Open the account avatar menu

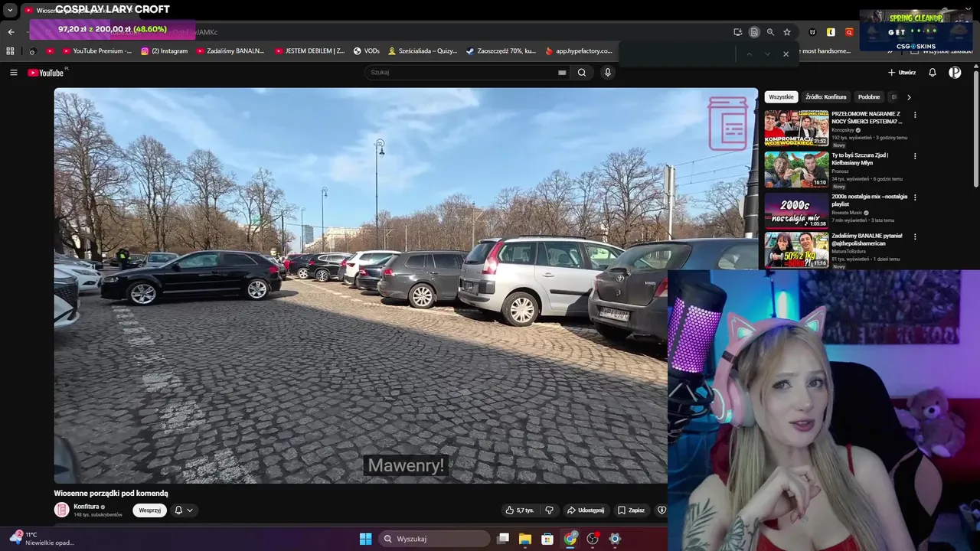click(955, 73)
